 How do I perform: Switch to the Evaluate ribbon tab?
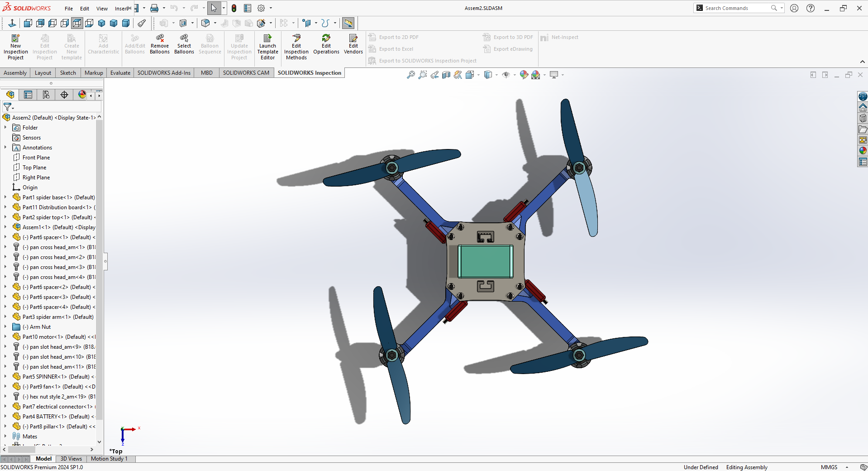pyautogui.click(x=120, y=73)
